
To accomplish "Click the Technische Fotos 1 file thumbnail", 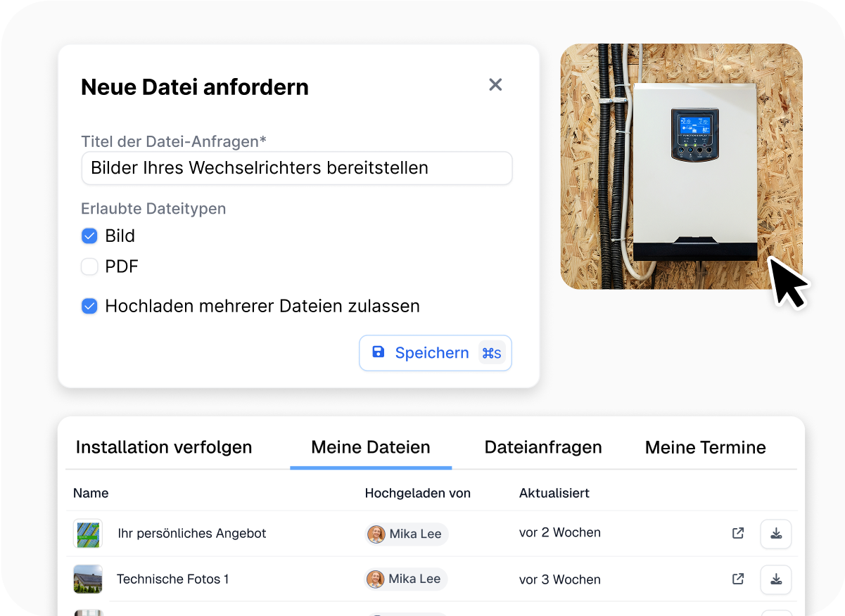I will coord(88,579).
